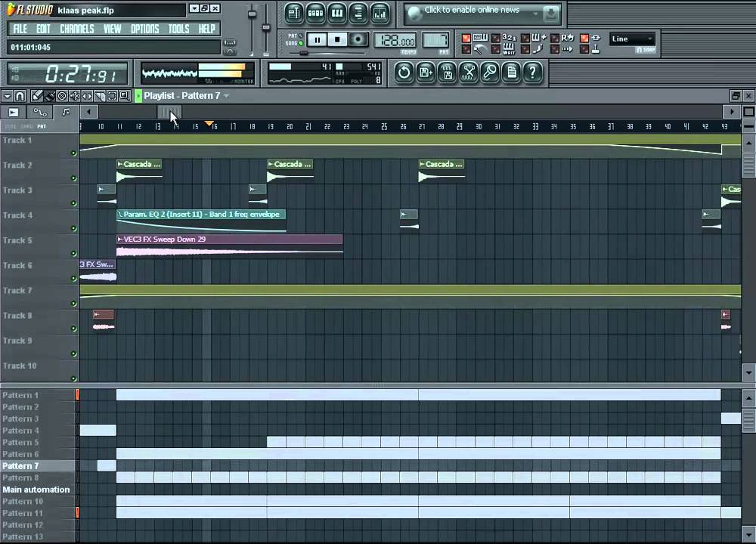Screen dimensions: 756x544
Task: Click the globe icon in news panel
Action: (x=414, y=14)
